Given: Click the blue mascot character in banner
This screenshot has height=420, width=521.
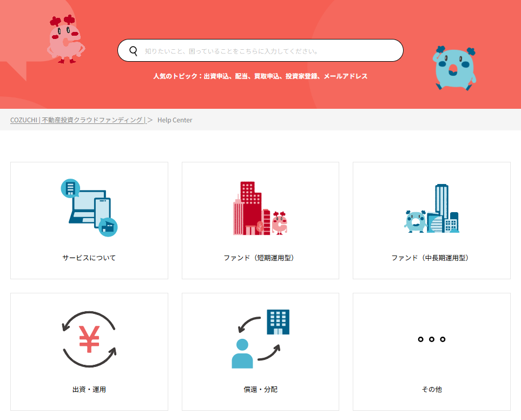Looking at the screenshot, I should point(454,68).
